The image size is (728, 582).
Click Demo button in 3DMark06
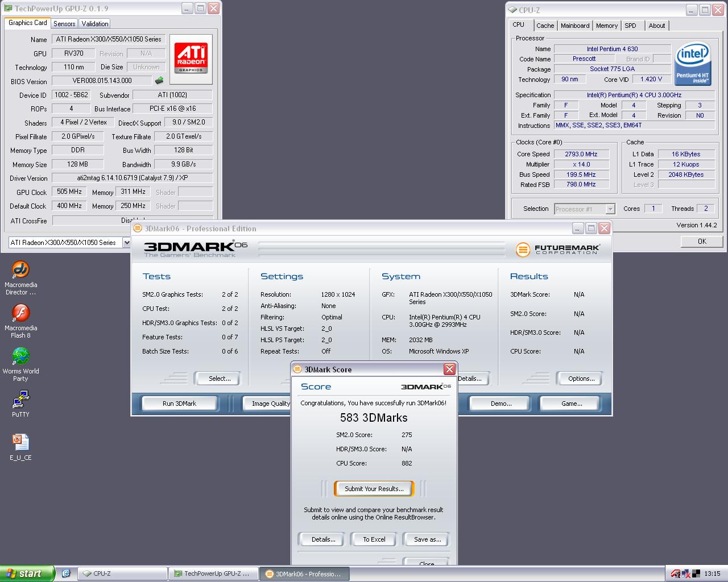coord(501,404)
